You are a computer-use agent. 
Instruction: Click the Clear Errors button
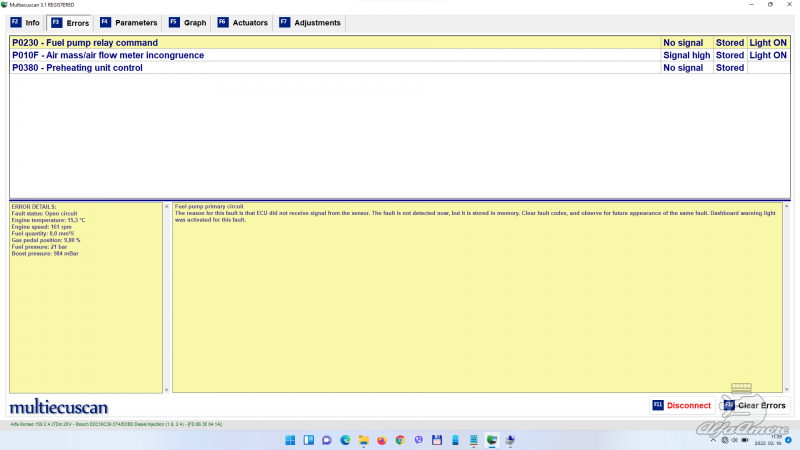point(755,406)
